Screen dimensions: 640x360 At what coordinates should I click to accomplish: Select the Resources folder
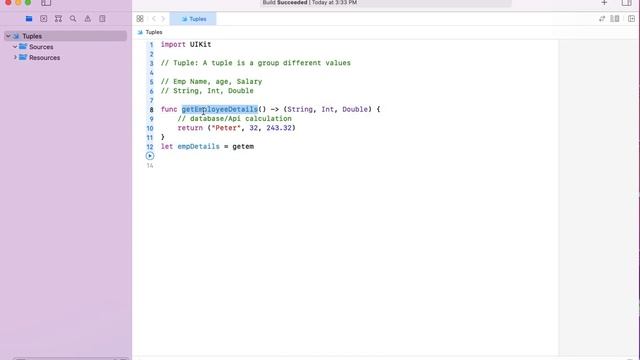tap(44, 58)
